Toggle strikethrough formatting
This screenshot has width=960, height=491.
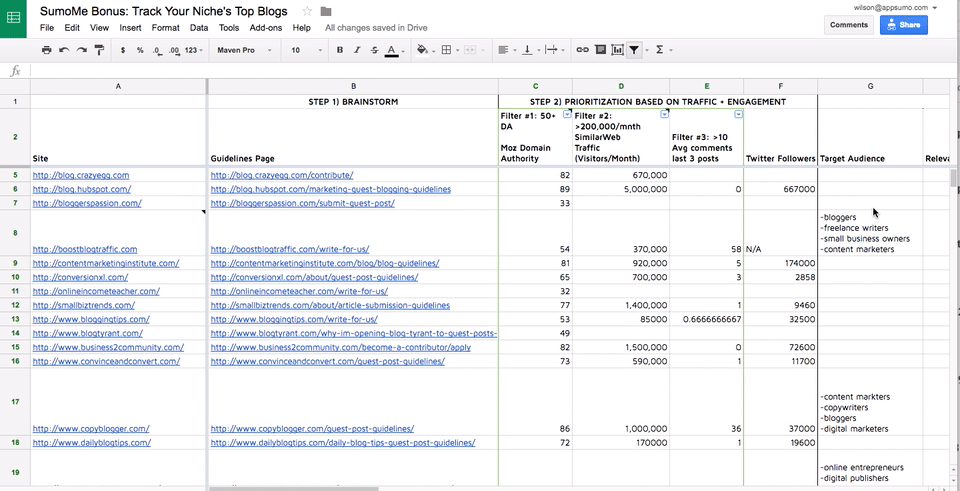374,50
